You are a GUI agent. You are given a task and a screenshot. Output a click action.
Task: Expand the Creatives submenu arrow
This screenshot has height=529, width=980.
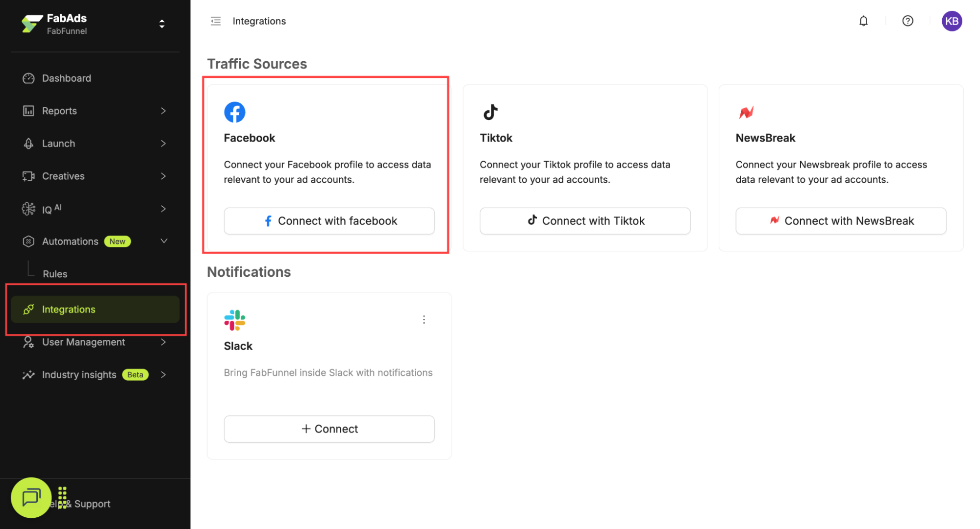click(163, 176)
